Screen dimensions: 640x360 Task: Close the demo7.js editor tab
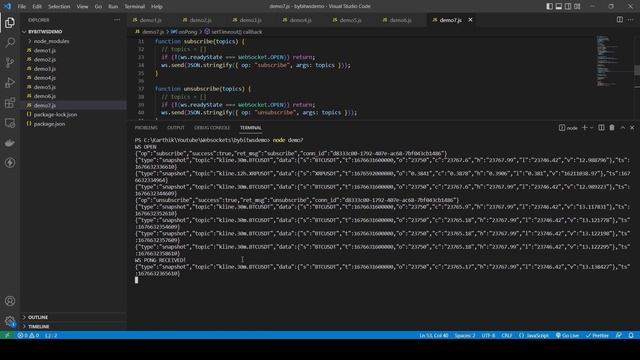[470, 20]
